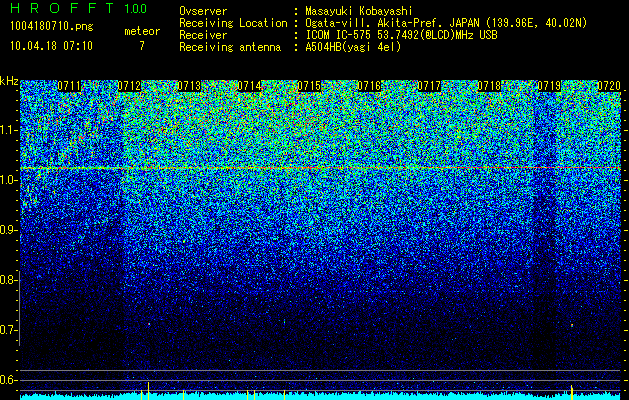
Task: Click the kHz axis unit label
Action: coord(9,81)
